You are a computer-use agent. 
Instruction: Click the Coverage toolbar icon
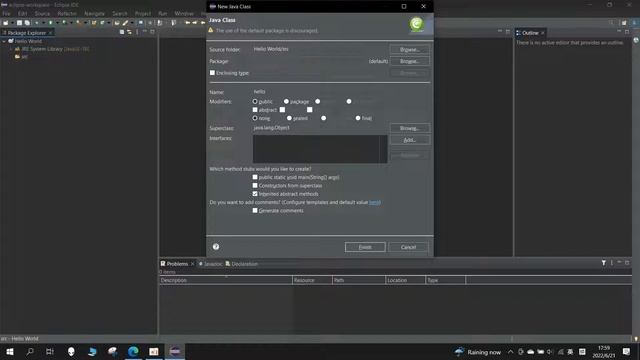pos(64,22)
